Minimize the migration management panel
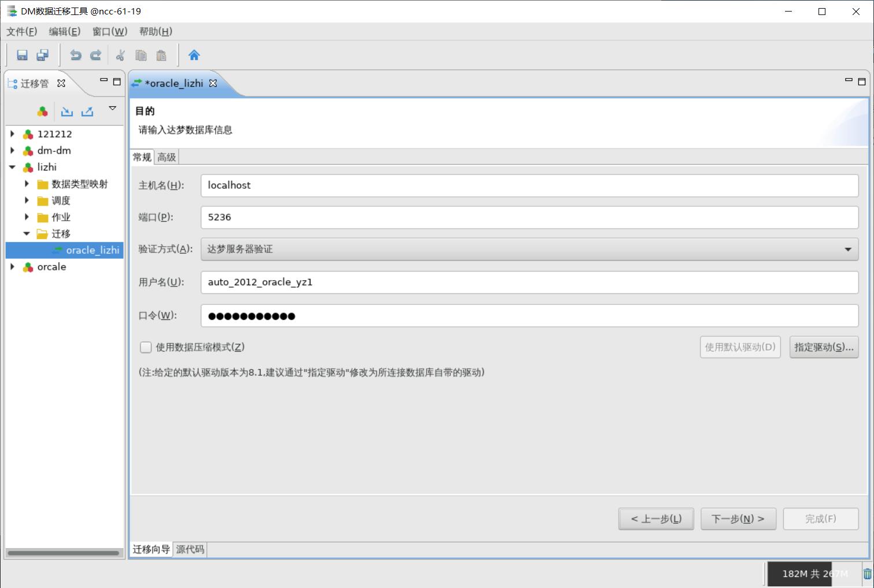 point(103,81)
